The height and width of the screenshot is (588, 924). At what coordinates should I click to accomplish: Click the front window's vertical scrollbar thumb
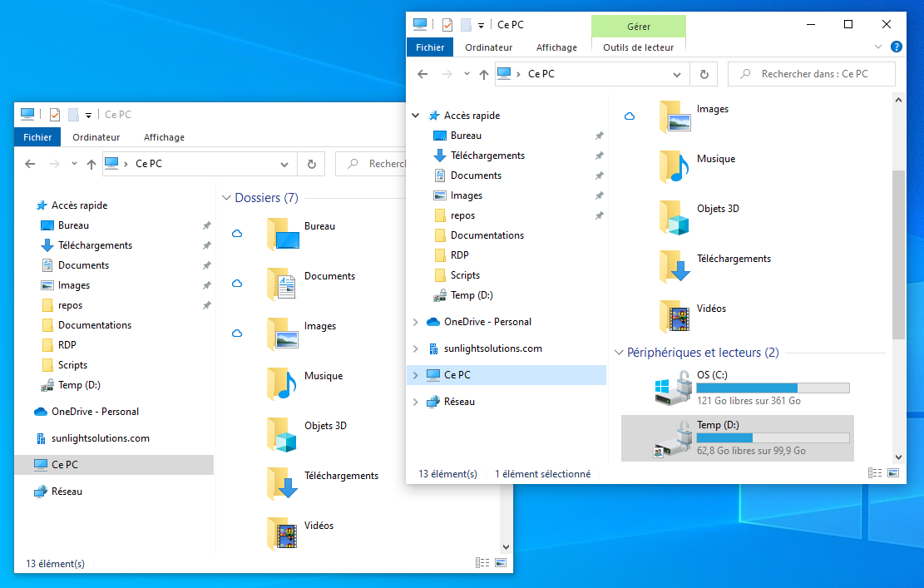tap(898, 254)
